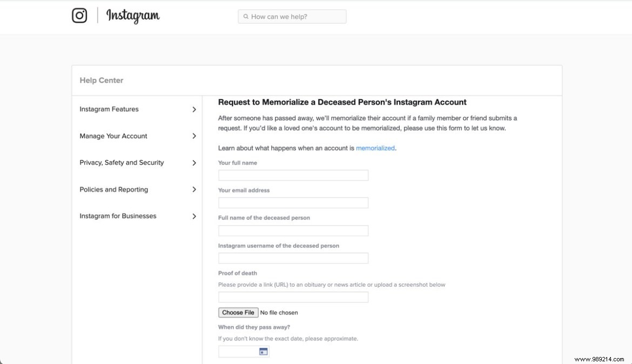632x364 pixels.
Task: Select Policies and Reporting in the sidebar
Action: point(113,190)
